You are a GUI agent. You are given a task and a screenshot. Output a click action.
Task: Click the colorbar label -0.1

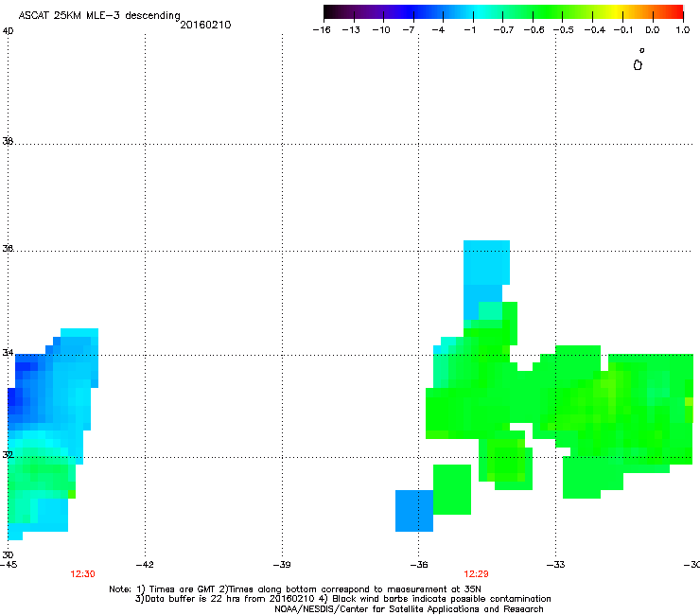pos(623,30)
